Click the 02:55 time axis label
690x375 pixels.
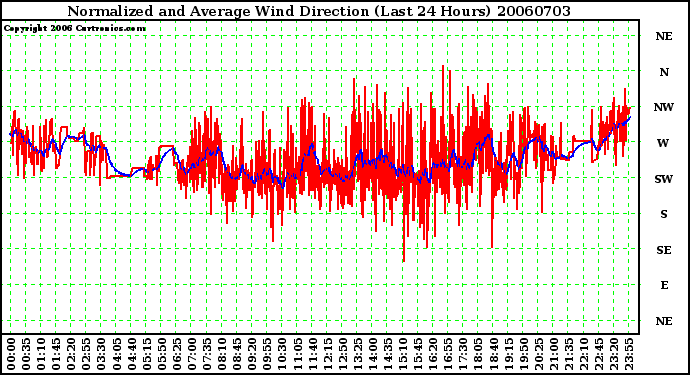pyautogui.click(x=86, y=354)
